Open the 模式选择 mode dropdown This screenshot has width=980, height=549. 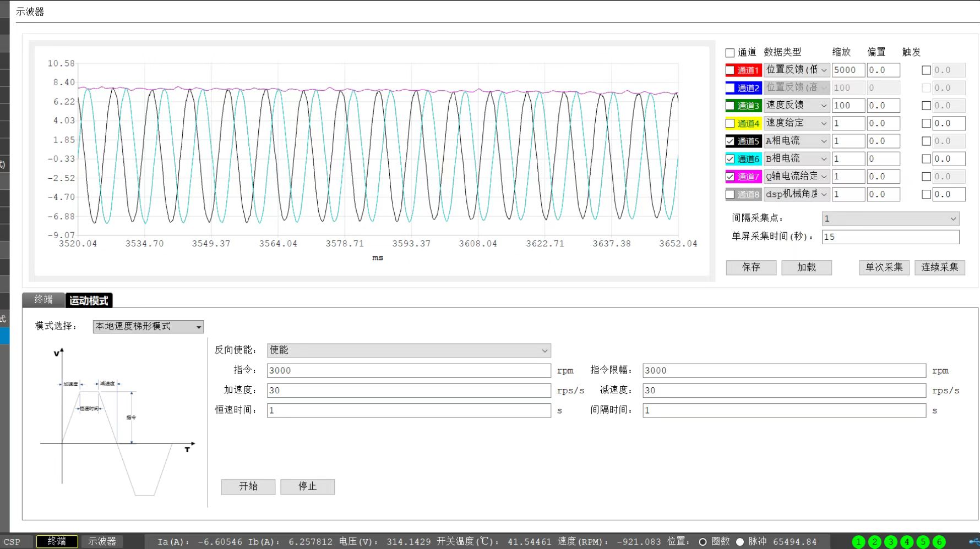pos(148,327)
